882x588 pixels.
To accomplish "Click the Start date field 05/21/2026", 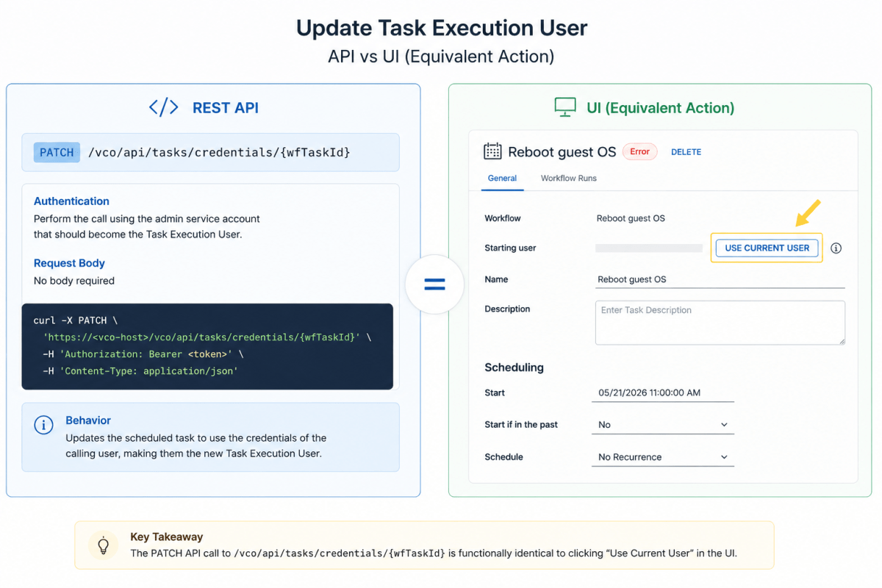I will (x=662, y=392).
